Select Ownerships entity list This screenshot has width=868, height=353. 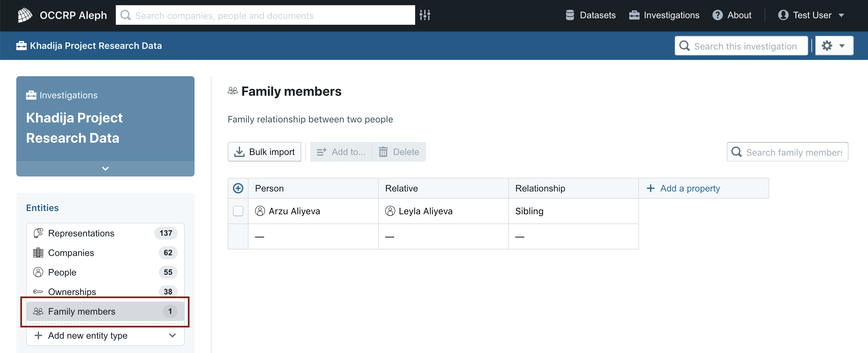105,292
